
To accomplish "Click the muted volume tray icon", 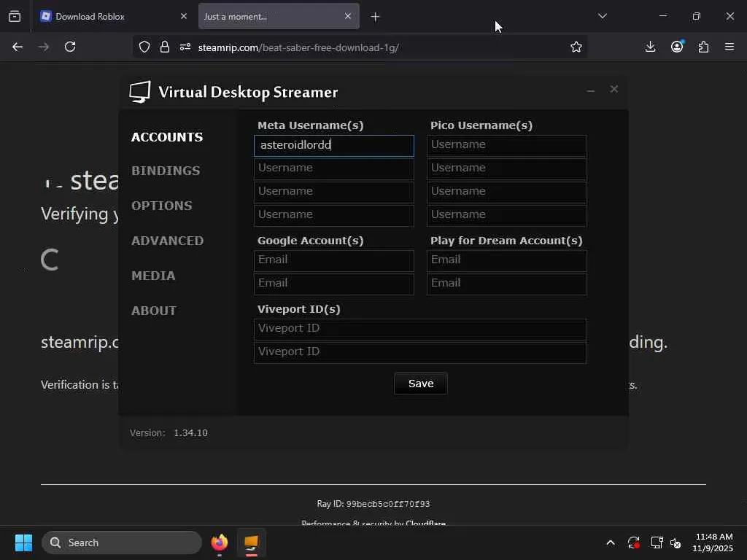I will click(x=676, y=542).
